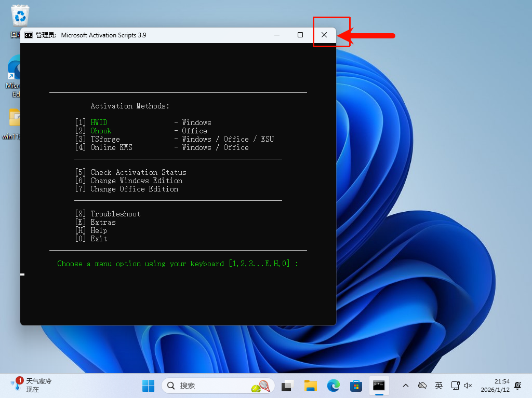This screenshot has width=532, height=398.
Task: Launch File Explorer from the taskbar
Action: pos(311,386)
